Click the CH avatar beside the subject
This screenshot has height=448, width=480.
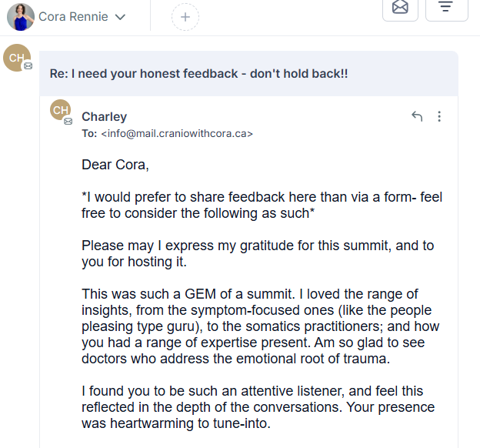[16, 59]
